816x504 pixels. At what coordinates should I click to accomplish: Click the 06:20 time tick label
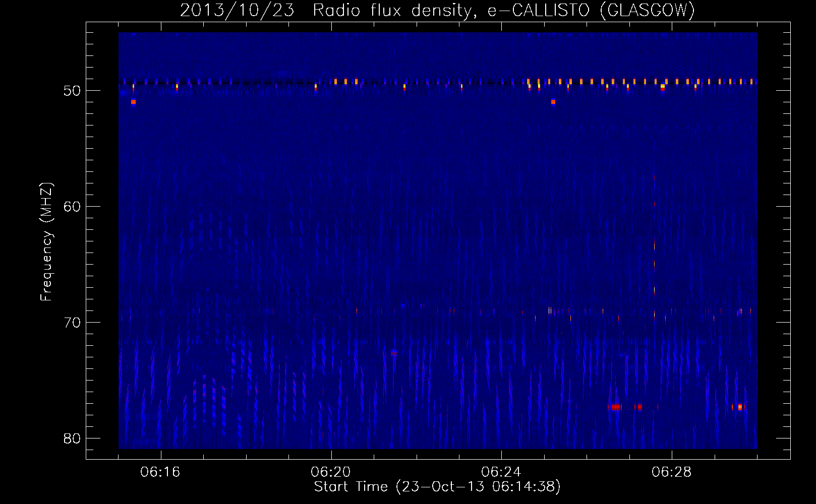331,472
